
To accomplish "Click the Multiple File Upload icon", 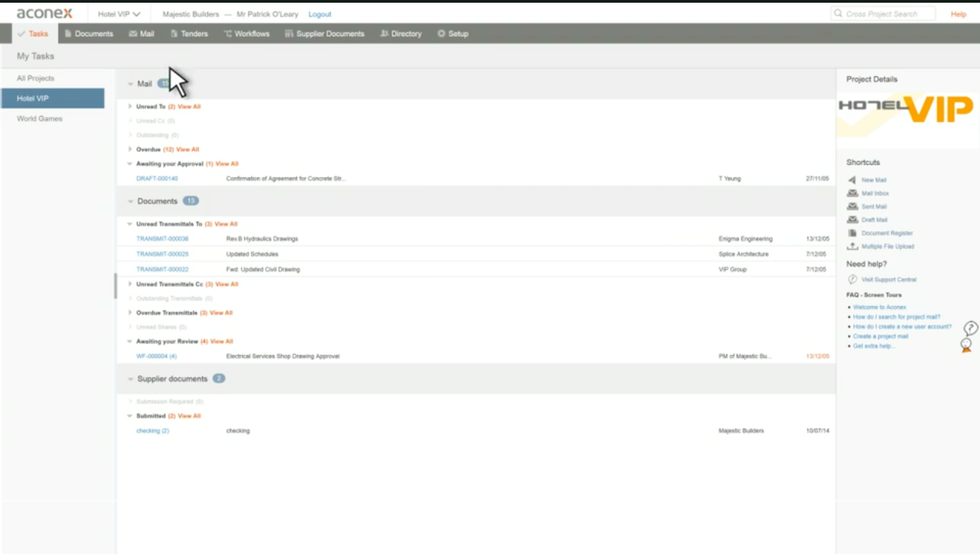I will tap(852, 246).
